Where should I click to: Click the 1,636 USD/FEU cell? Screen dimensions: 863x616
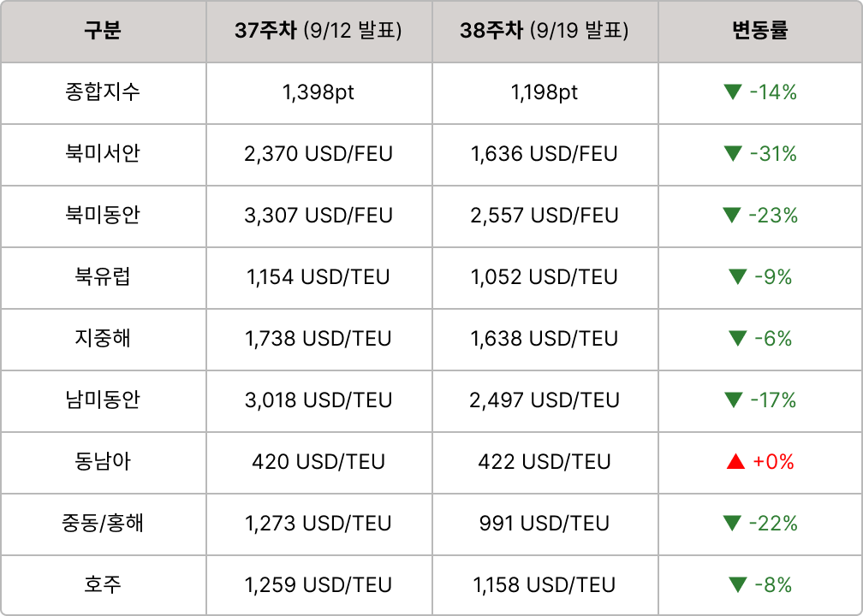[545, 154]
